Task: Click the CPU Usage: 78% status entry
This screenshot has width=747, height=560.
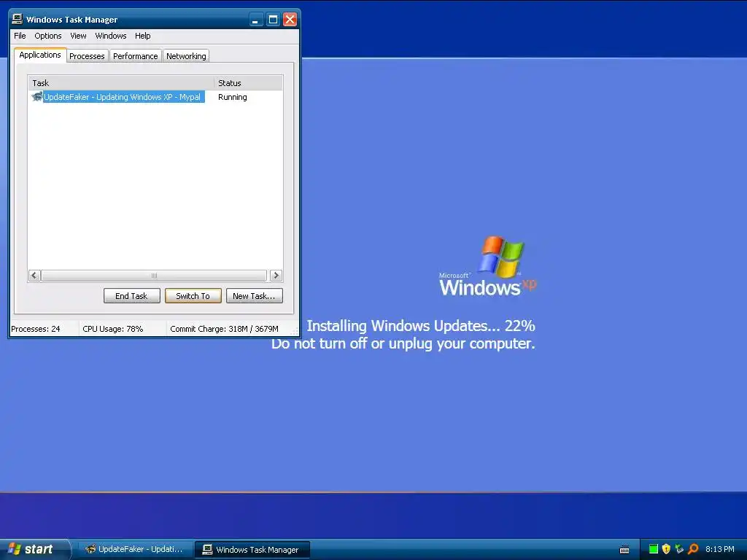Action: [113, 329]
